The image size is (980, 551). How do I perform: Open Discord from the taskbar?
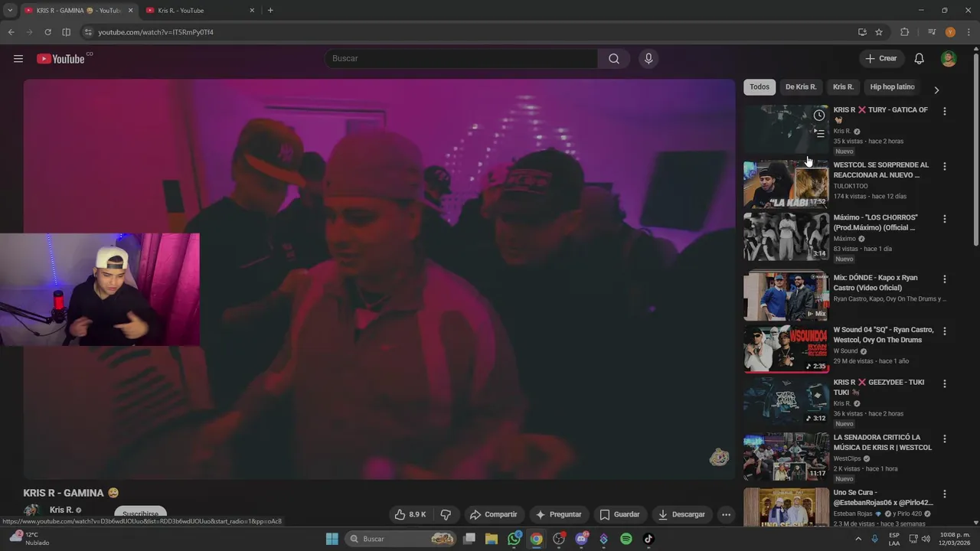tap(581, 539)
